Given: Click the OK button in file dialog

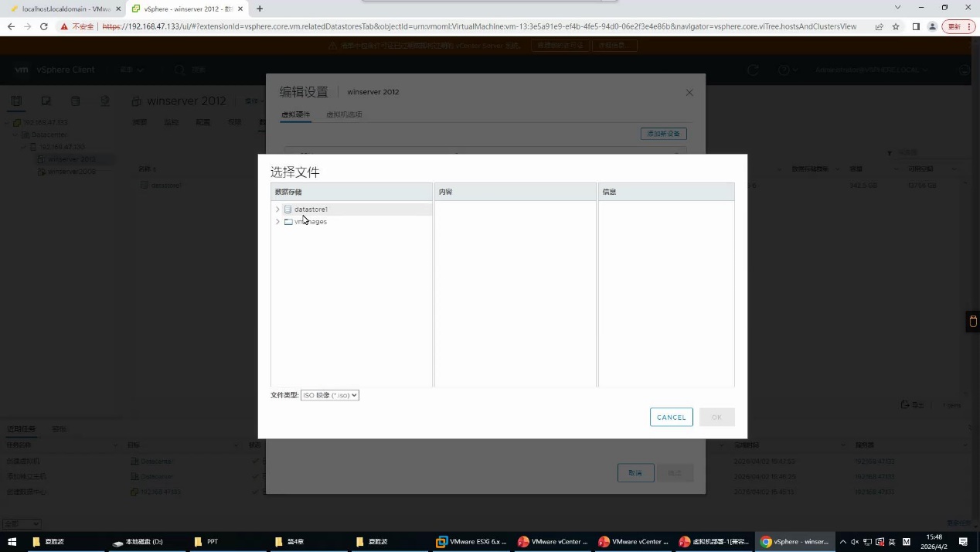Looking at the screenshot, I should click(x=716, y=417).
